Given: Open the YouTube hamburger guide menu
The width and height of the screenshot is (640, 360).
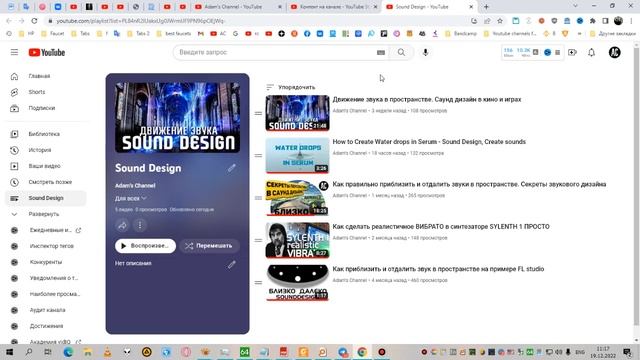Looking at the screenshot, I should click(14, 52).
